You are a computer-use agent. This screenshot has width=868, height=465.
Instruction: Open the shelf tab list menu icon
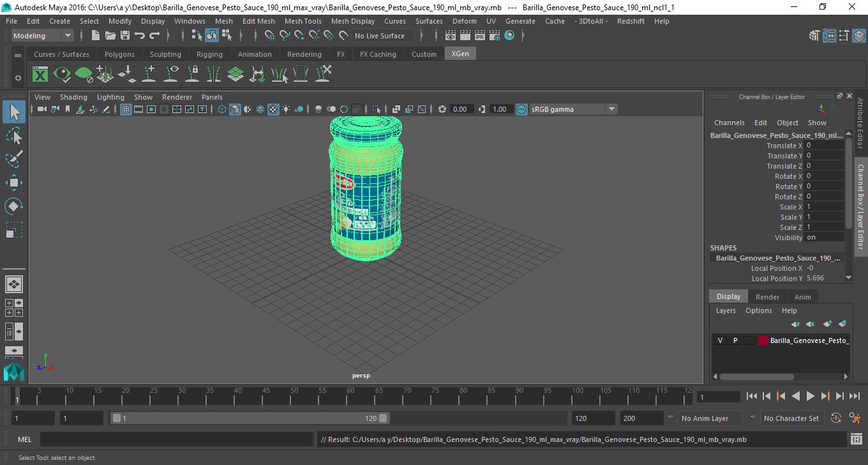18,55
